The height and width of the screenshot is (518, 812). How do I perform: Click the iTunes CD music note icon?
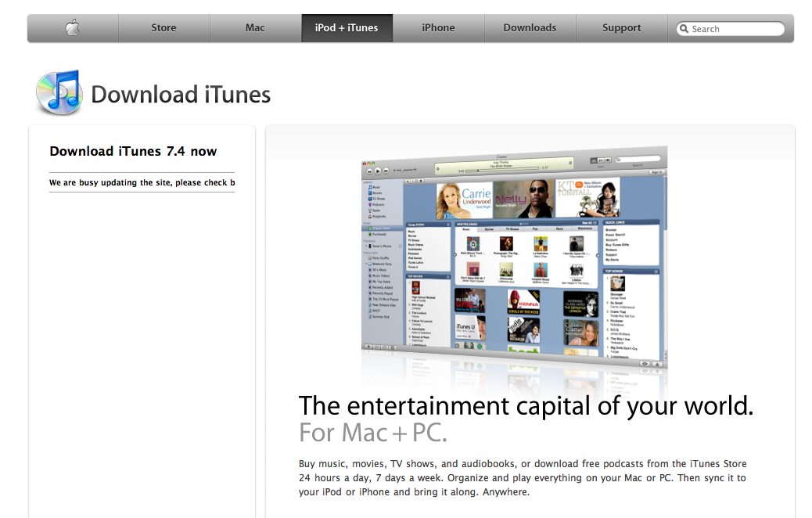(59, 92)
